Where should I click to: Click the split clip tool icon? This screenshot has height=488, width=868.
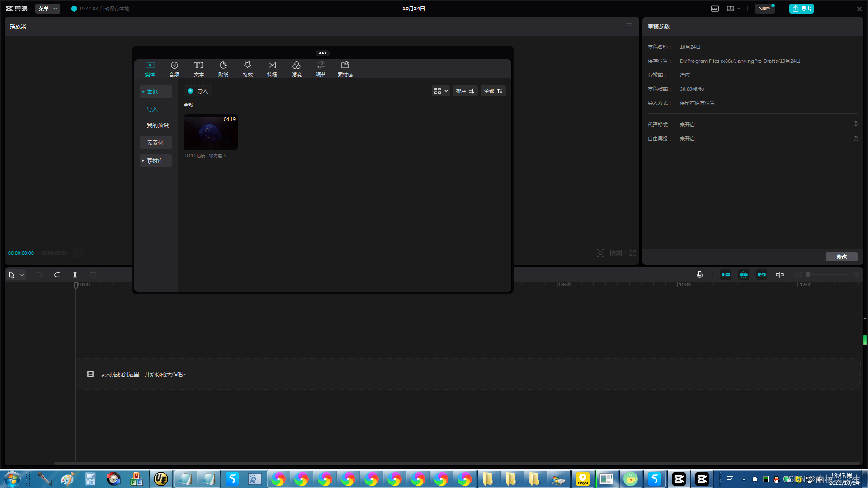tap(75, 275)
